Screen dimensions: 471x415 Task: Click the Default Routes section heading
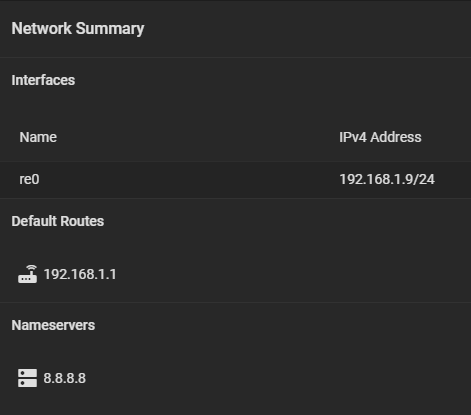tap(58, 221)
